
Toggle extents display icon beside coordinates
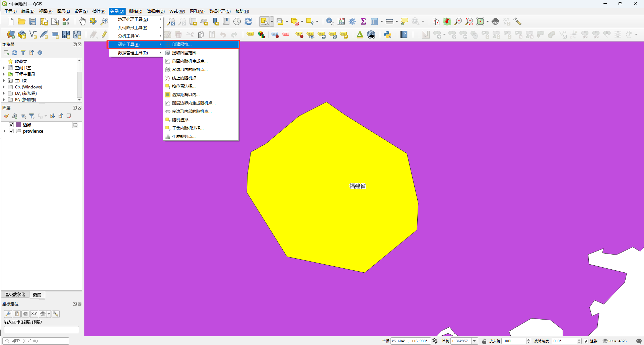(435, 341)
